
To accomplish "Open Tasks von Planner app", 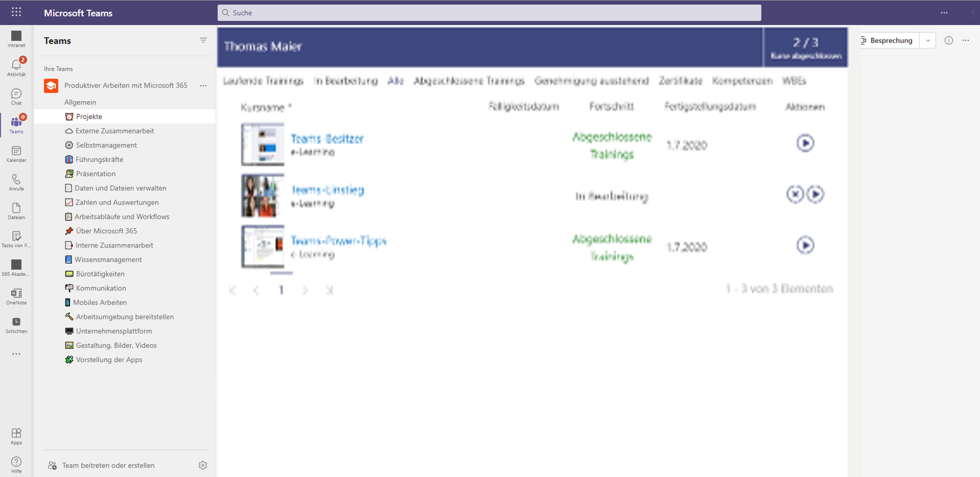I will coord(16,239).
